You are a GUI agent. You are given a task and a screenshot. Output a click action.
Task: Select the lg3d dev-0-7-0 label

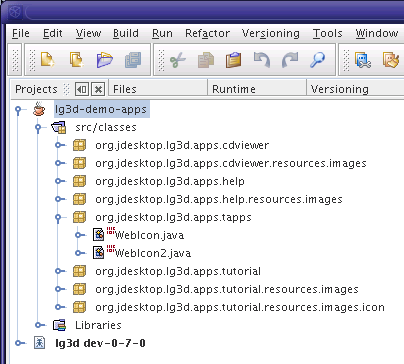coord(100,343)
